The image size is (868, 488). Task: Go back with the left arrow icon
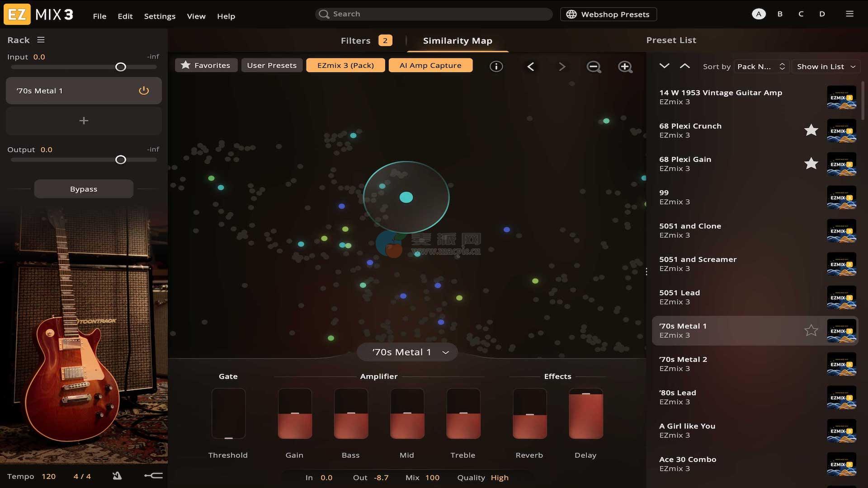531,67
